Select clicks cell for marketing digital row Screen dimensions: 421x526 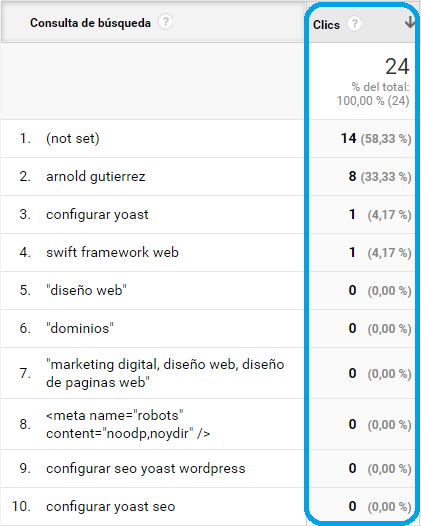pos(380,373)
